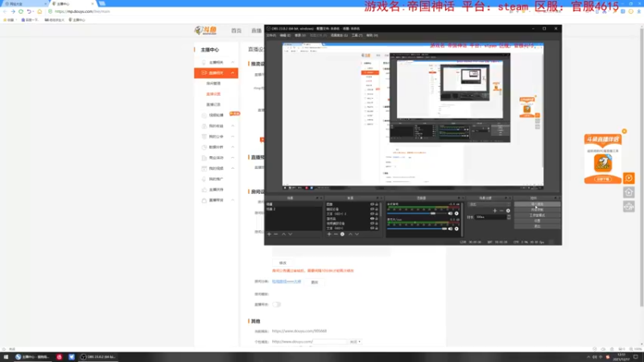
Task: Open Windows Start menu
Action: click(x=6, y=357)
